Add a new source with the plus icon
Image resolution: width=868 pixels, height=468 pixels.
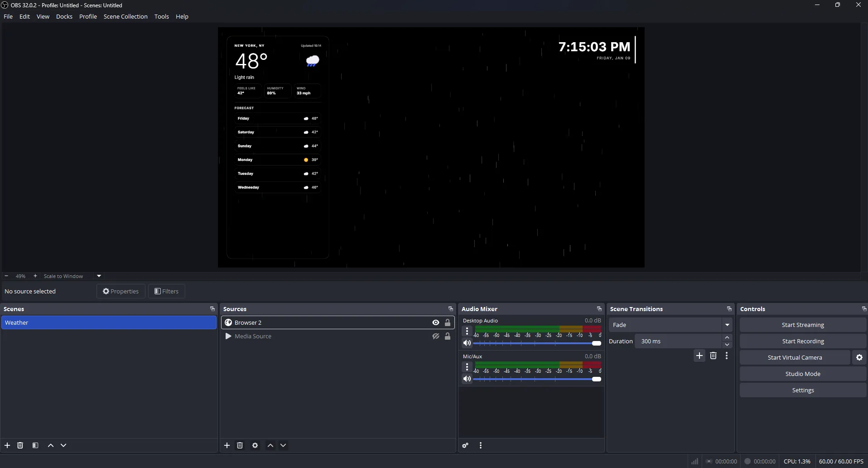click(x=227, y=445)
